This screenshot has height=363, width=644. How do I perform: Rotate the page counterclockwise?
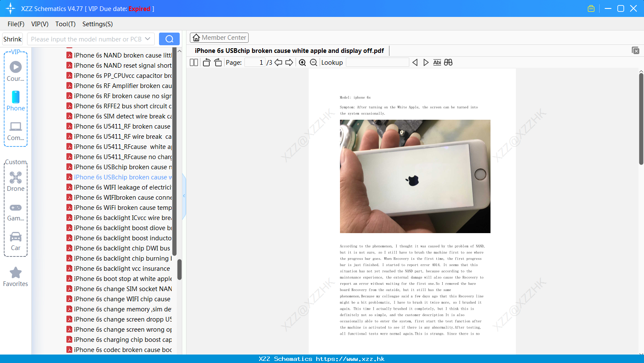click(206, 63)
